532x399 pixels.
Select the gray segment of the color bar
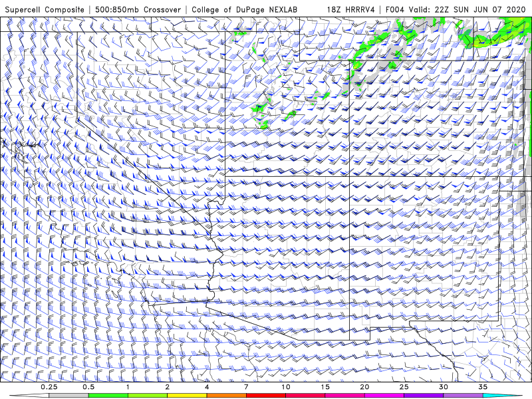69,396
